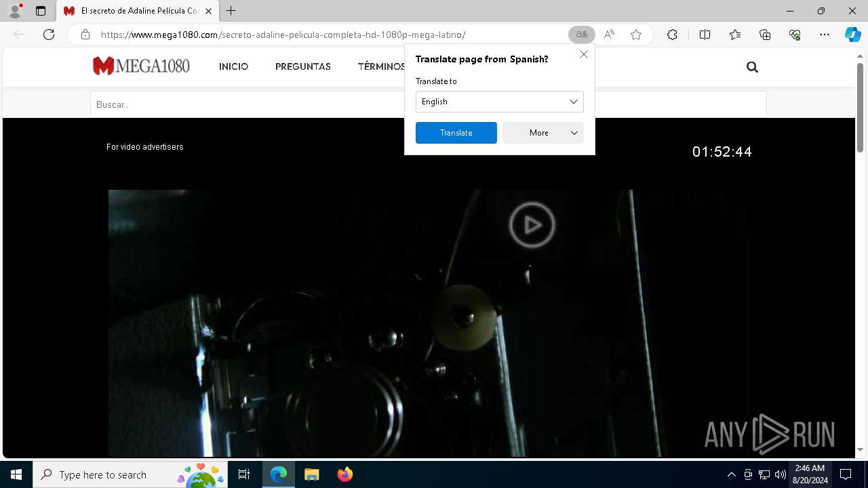Click the MEGA1080 site logo

pyautogui.click(x=141, y=66)
